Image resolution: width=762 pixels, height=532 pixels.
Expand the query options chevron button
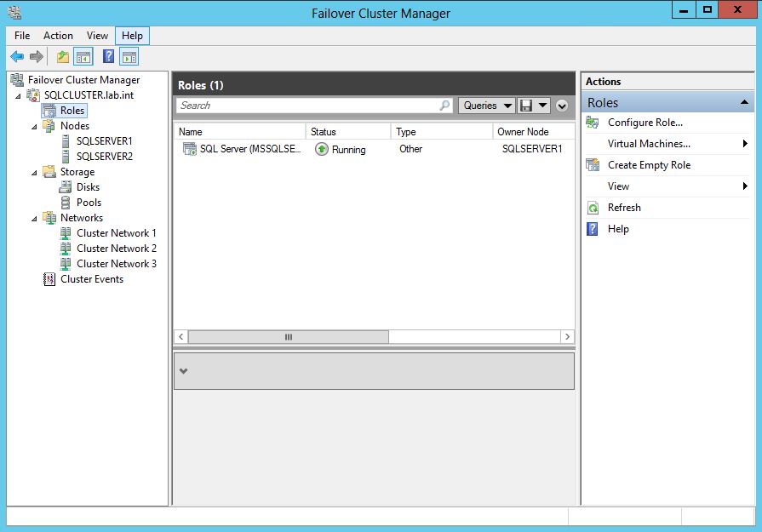click(x=562, y=106)
